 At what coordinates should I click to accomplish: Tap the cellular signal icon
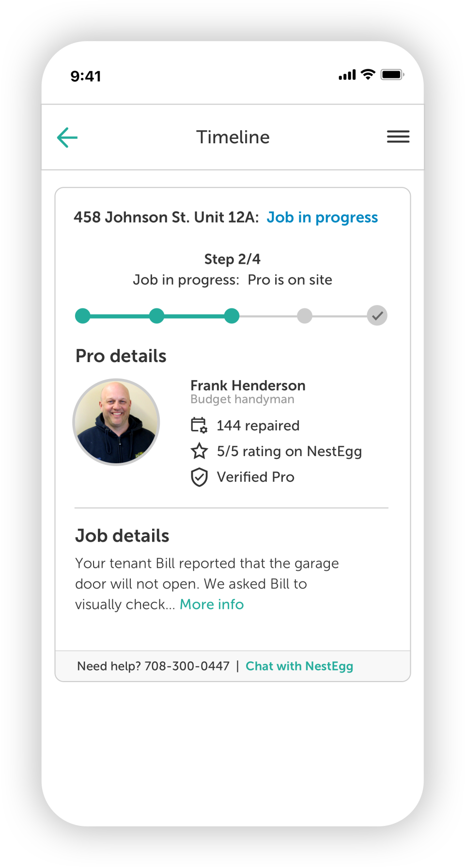[x=347, y=75]
